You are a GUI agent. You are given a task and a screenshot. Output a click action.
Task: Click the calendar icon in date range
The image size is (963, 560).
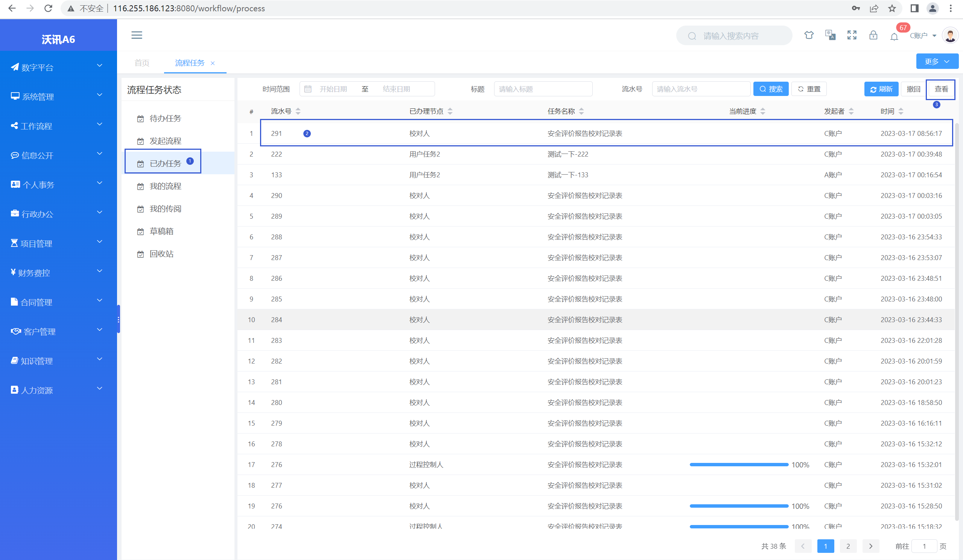(x=307, y=89)
